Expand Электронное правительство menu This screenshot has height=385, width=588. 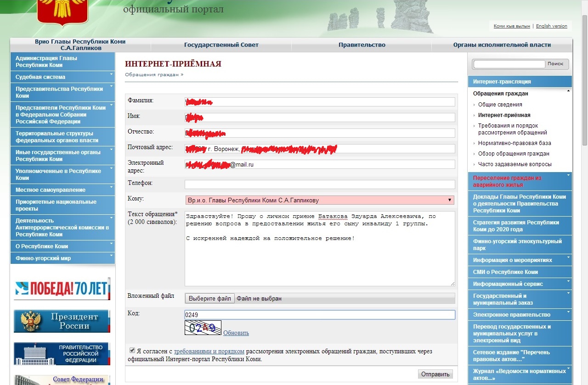coord(520,315)
